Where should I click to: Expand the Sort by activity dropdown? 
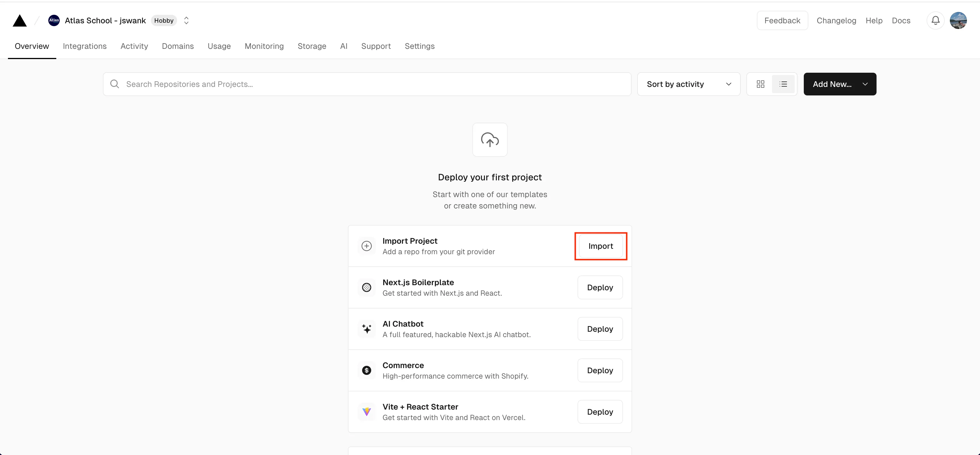coord(689,84)
